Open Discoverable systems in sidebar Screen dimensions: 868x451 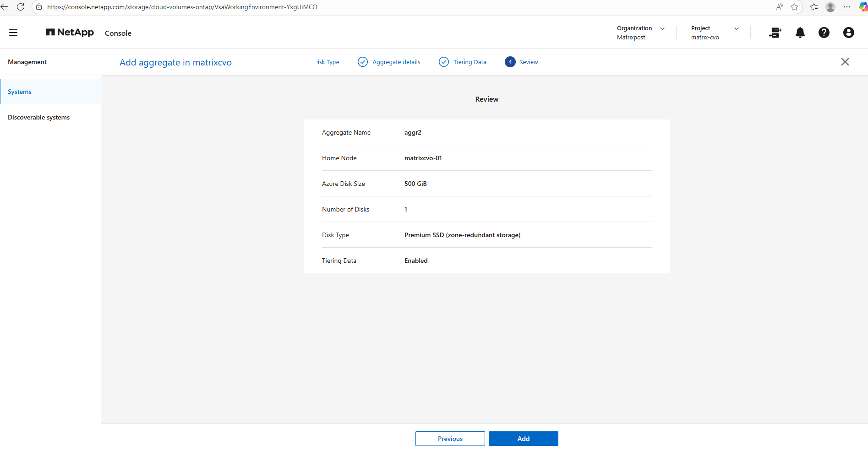39,117
